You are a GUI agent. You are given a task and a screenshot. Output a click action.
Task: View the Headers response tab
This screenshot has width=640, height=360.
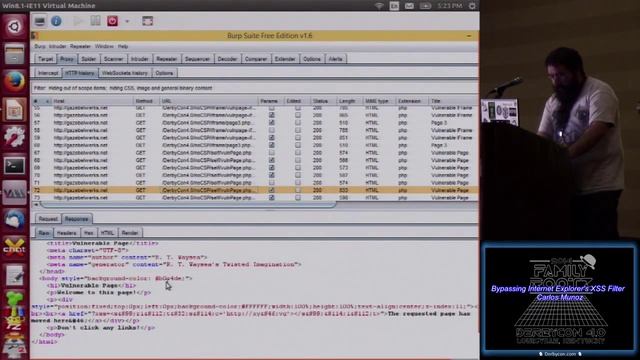tap(67, 233)
